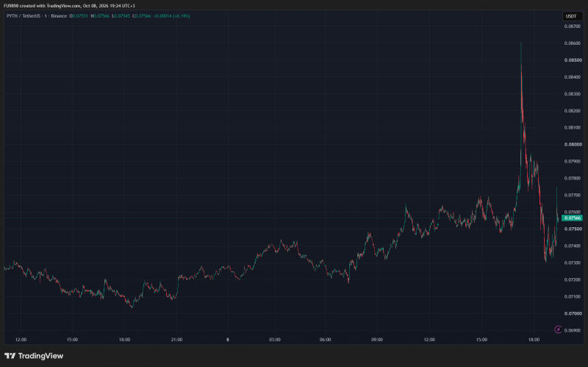The height and width of the screenshot is (367, 588).
Task: Click the TradingView.com text in header caption
Action: point(63,6)
